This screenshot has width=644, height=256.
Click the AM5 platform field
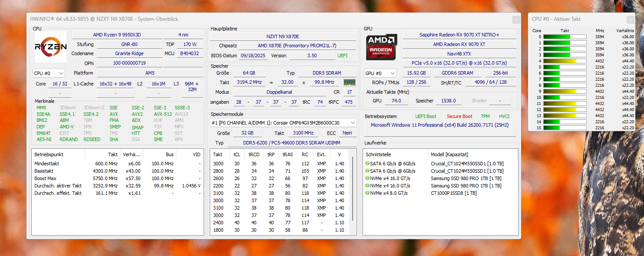(x=149, y=73)
